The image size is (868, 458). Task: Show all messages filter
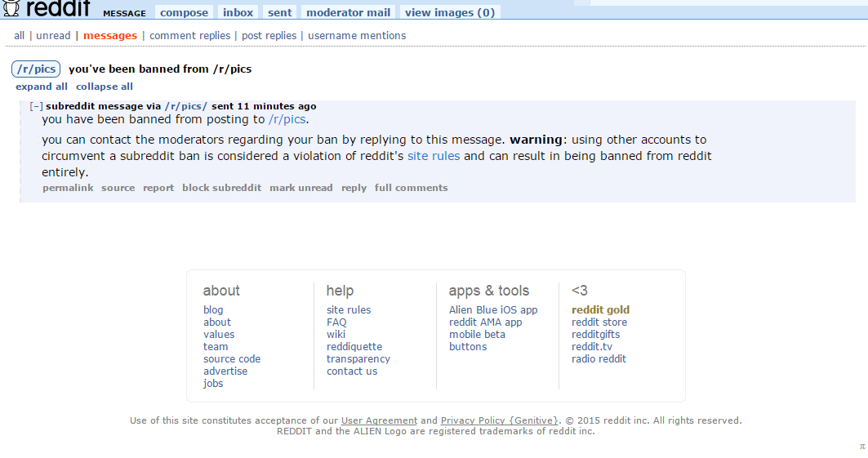pos(20,35)
